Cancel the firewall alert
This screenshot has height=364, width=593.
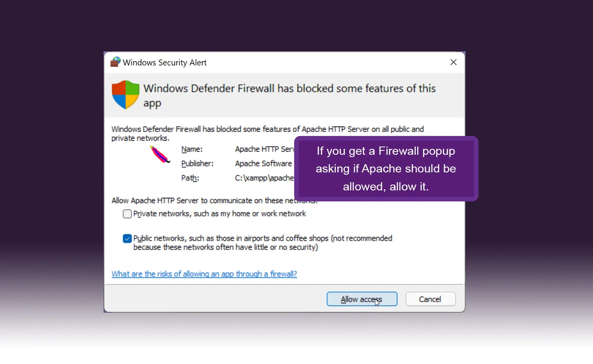430,299
